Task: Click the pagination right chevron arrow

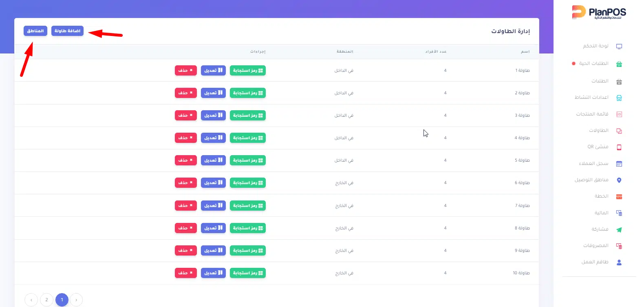Action: tap(76, 300)
